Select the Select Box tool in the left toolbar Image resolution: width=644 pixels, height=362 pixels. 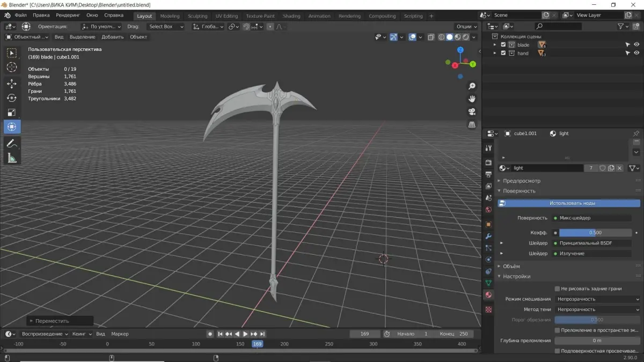click(x=12, y=53)
